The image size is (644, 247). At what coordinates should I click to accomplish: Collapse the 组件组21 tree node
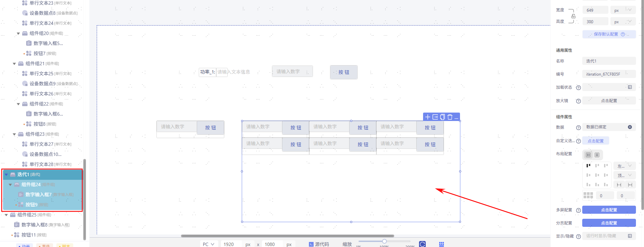(x=14, y=64)
